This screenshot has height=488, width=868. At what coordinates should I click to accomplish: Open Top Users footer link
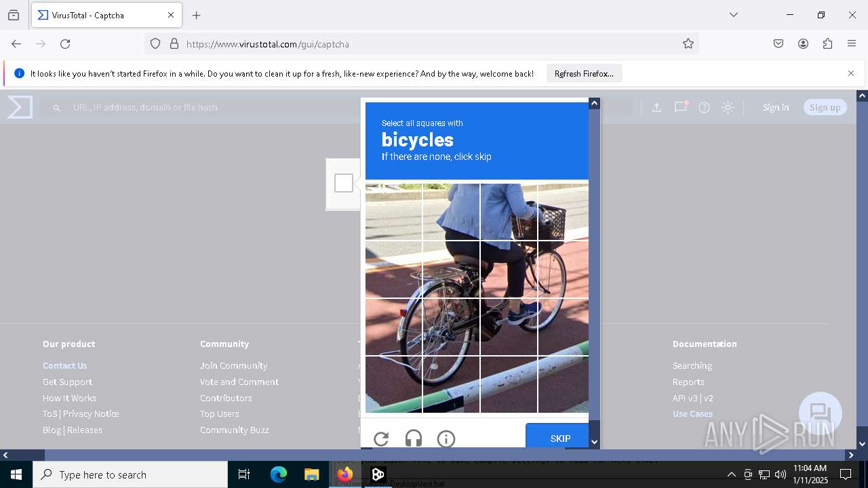pos(220,413)
